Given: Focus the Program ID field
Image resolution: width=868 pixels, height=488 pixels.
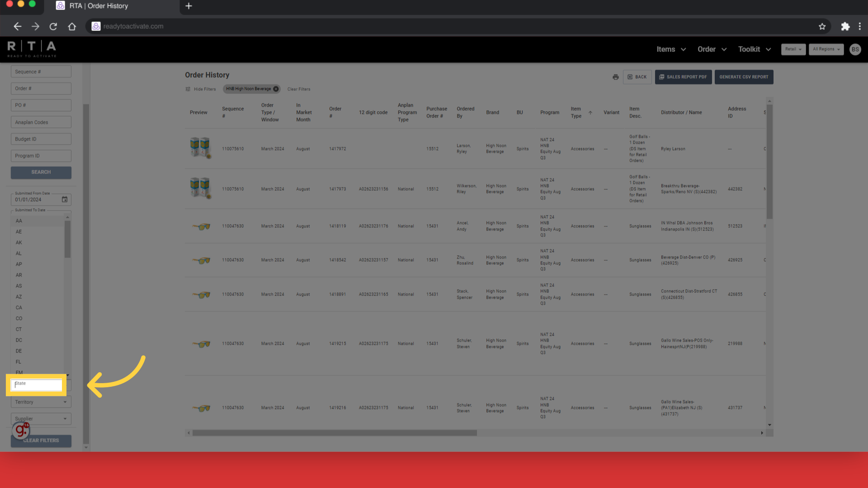Looking at the screenshot, I should click(x=41, y=156).
